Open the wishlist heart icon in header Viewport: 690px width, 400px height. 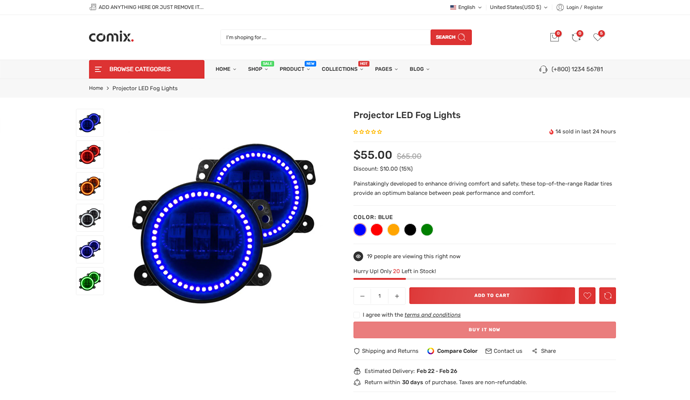(x=597, y=37)
